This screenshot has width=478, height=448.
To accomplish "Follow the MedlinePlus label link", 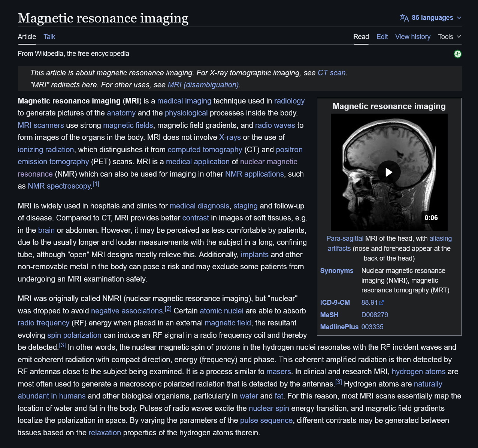I will (x=339, y=327).
